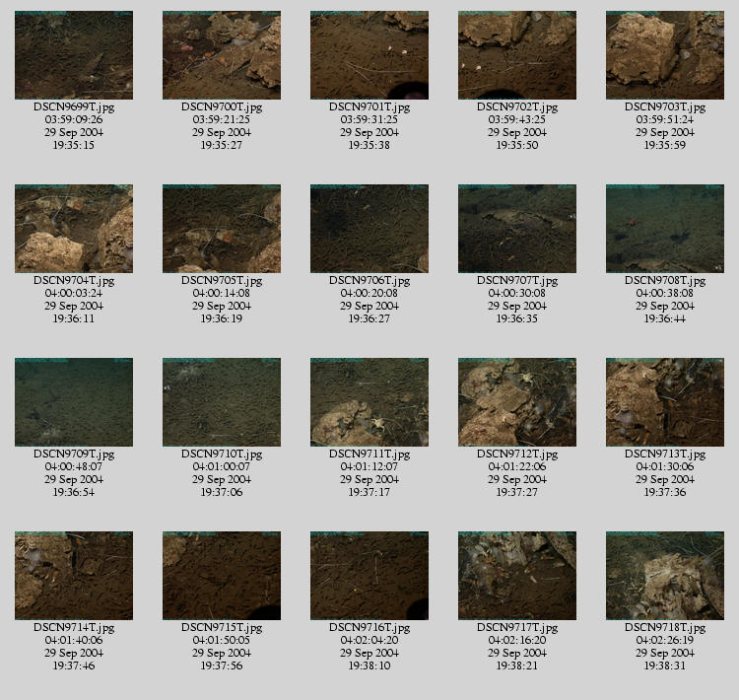Select the caption DSCN9708T.jpg
Image resolution: width=739 pixels, height=700 pixels.
pos(665,281)
